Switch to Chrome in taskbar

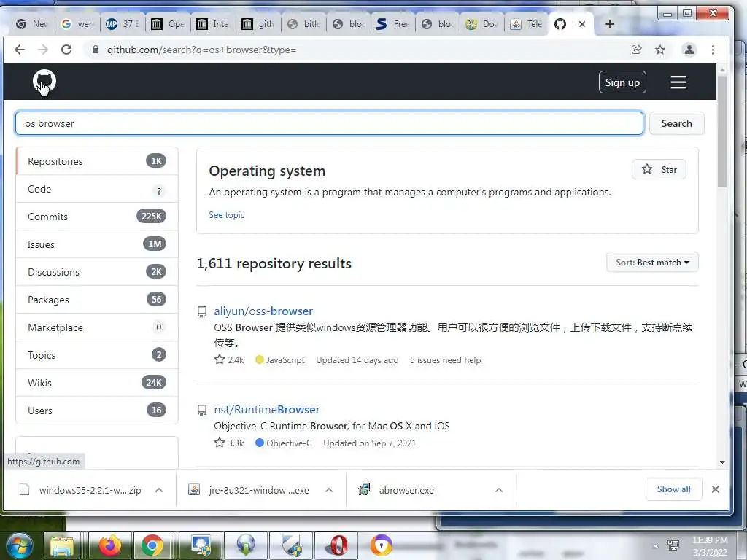pyautogui.click(x=152, y=545)
